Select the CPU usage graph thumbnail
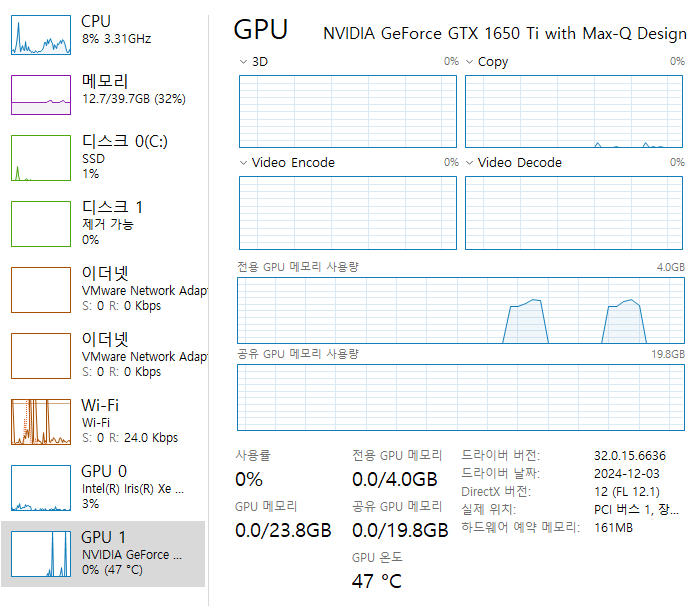696x613 pixels. pos(41,35)
